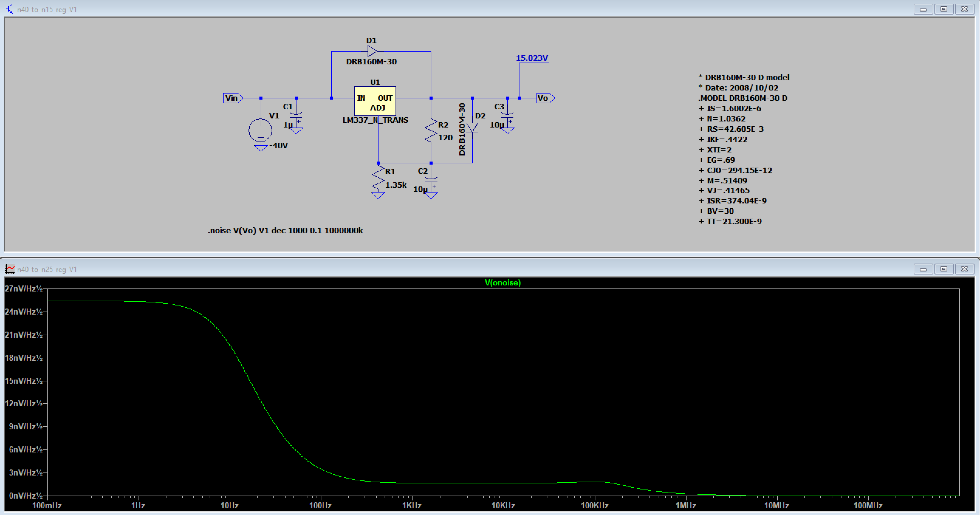Image resolution: width=980 pixels, height=515 pixels.
Task: Click the 1KHz x-axis label
Action: [412, 506]
